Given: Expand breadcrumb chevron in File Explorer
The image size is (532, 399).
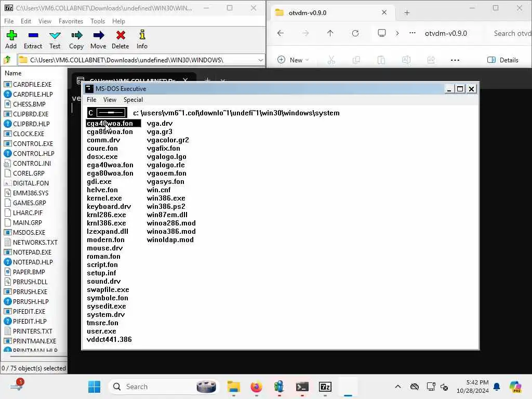Looking at the screenshot, I should tap(397, 33).
